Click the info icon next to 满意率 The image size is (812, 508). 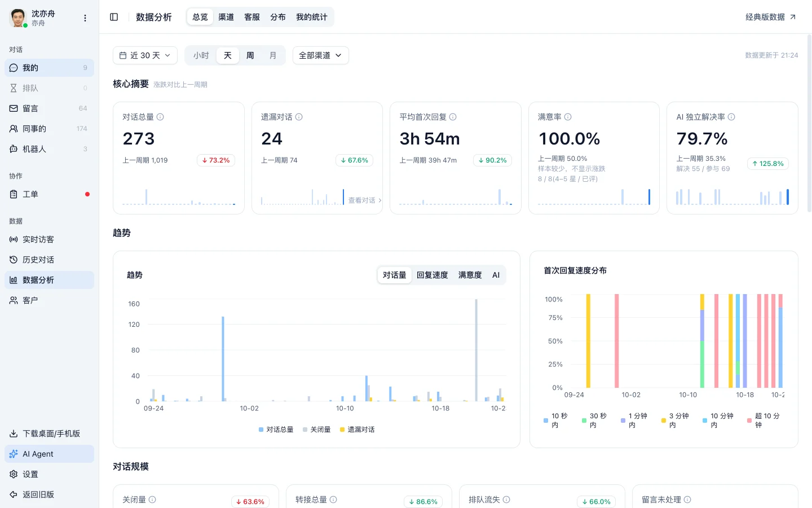coord(568,117)
